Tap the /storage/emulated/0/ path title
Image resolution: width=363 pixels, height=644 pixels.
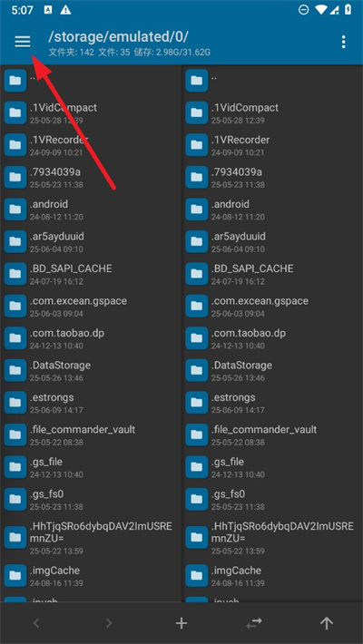(118, 37)
